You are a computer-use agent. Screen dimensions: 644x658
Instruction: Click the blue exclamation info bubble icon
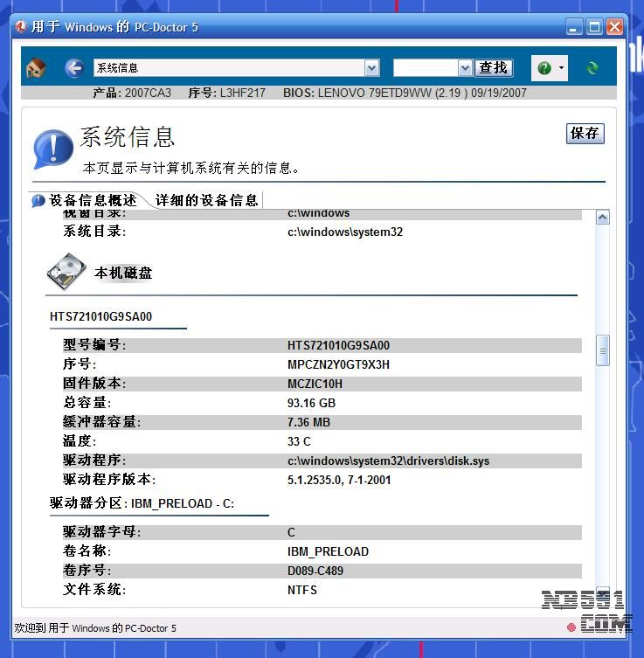52,149
